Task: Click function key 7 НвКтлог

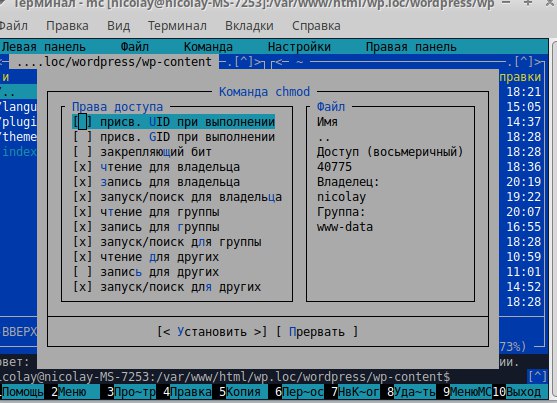Action: [355, 392]
